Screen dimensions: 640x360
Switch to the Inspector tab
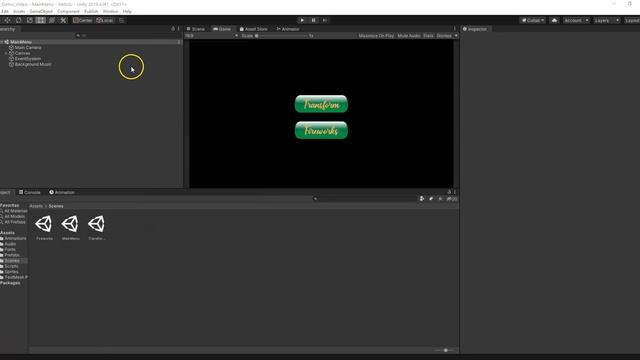[475, 29]
